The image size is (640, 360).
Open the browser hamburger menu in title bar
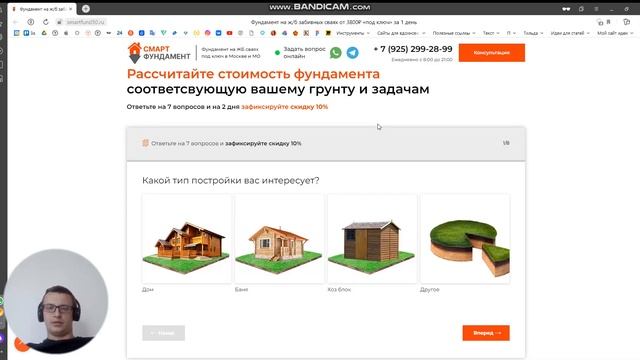[596, 9]
